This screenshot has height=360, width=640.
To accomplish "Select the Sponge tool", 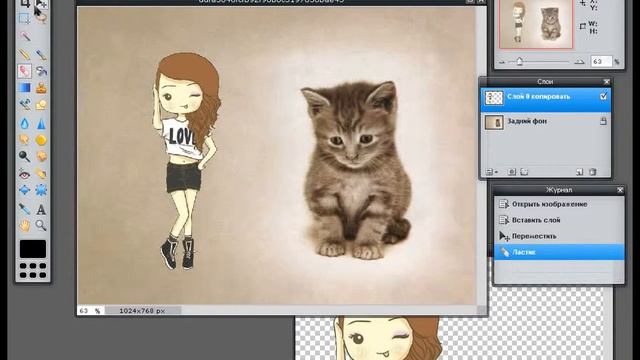I will pyautogui.click(x=41, y=140).
